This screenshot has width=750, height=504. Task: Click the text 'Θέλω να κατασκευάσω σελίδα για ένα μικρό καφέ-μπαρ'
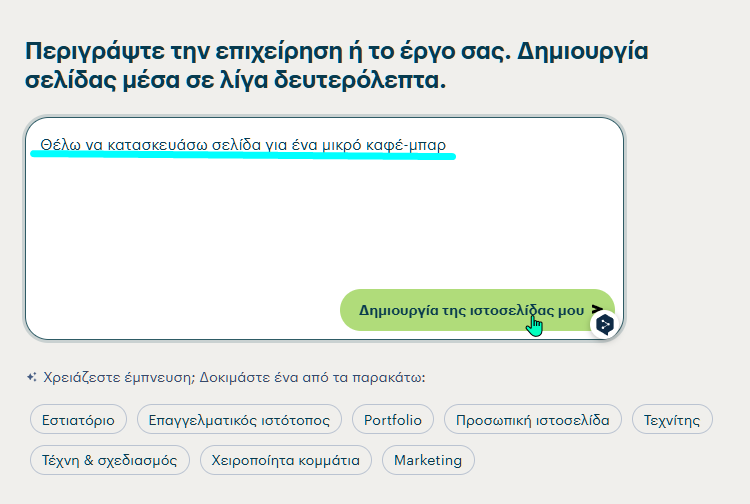(243, 144)
